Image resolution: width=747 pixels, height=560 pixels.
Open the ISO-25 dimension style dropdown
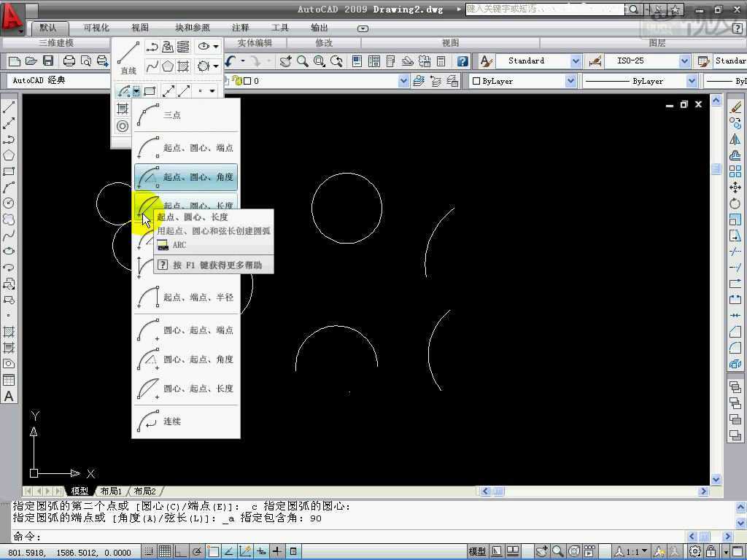684,61
